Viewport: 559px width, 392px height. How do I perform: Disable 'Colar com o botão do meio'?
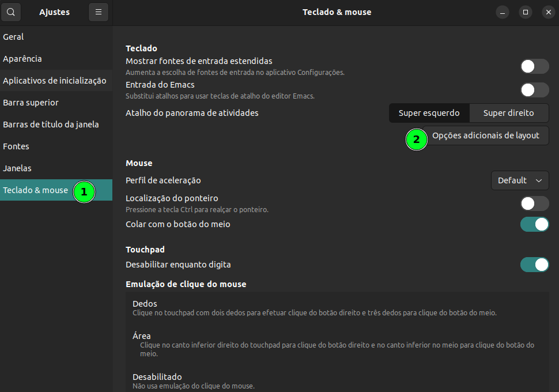point(534,224)
